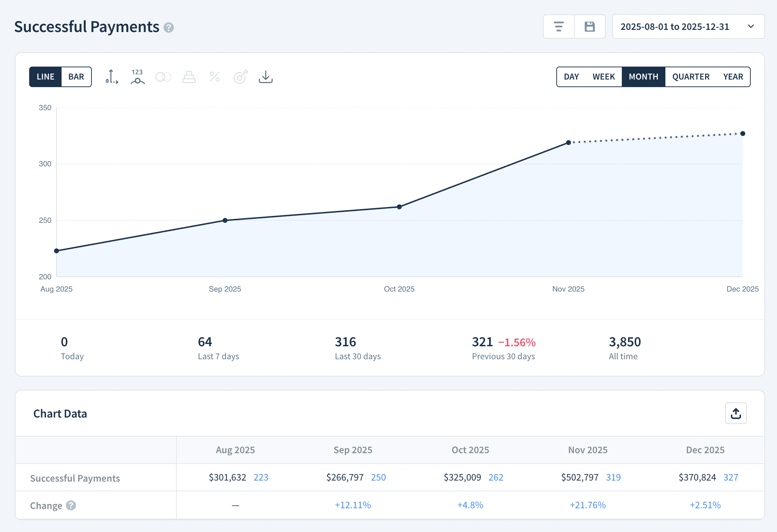Toggle LINE chart mode on

(46, 77)
